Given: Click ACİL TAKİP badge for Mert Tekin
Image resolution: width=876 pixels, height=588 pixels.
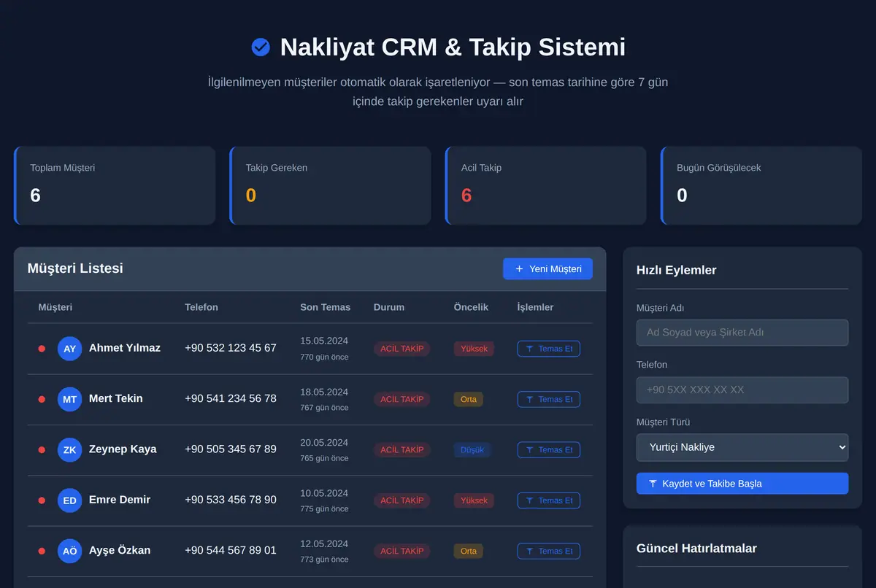Looking at the screenshot, I should [402, 399].
